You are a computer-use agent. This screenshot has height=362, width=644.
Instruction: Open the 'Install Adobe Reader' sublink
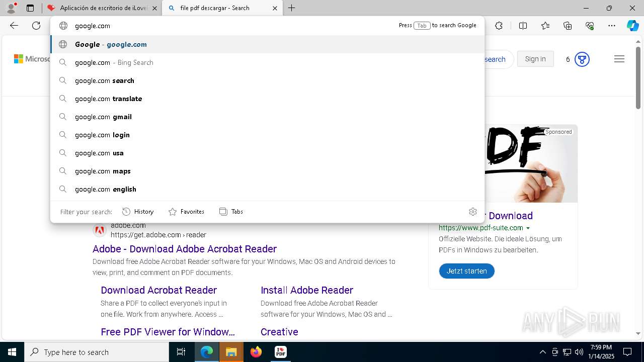point(307,290)
